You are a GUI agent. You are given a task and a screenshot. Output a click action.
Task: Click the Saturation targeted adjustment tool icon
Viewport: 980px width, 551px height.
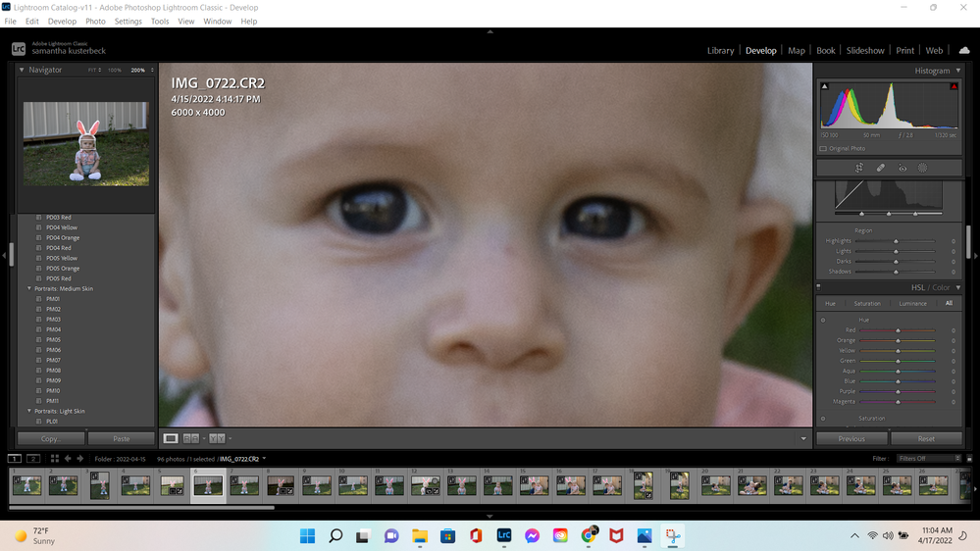click(x=823, y=419)
